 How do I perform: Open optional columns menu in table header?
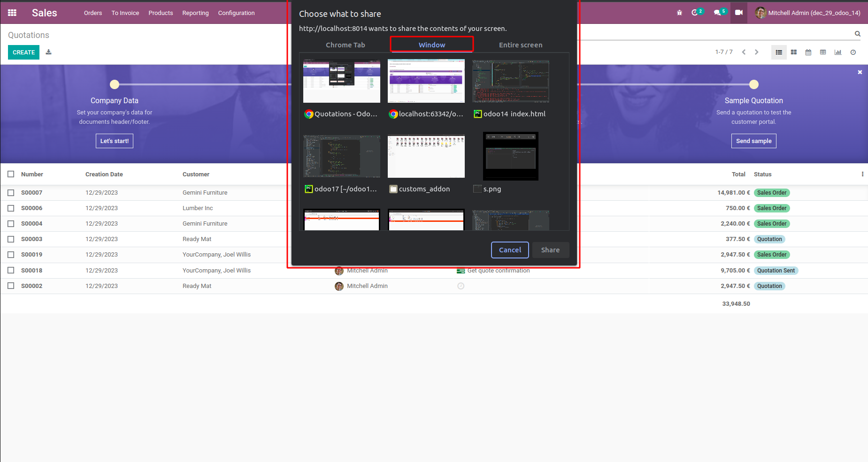(x=862, y=174)
